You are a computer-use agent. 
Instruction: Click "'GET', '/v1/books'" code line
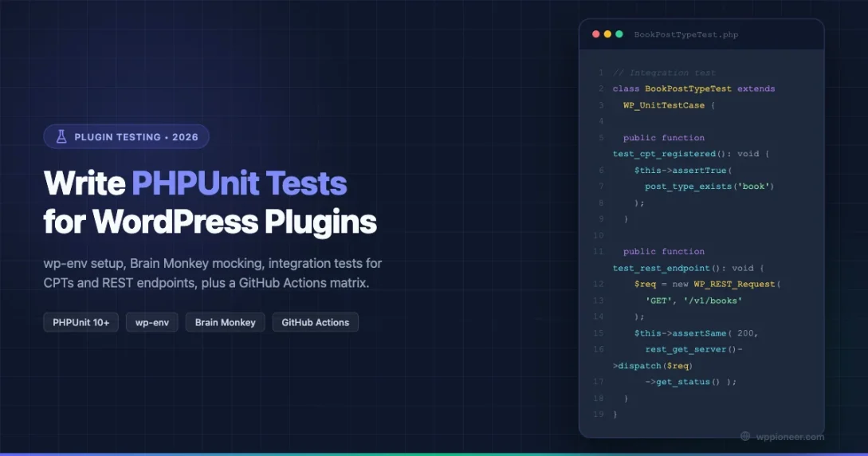point(693,301)
